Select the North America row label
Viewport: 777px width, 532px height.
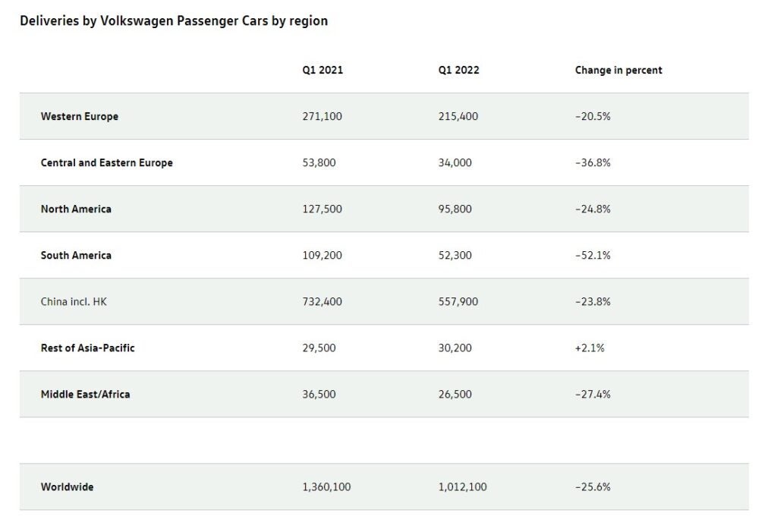pyautogui.click(x=76, y=209)
